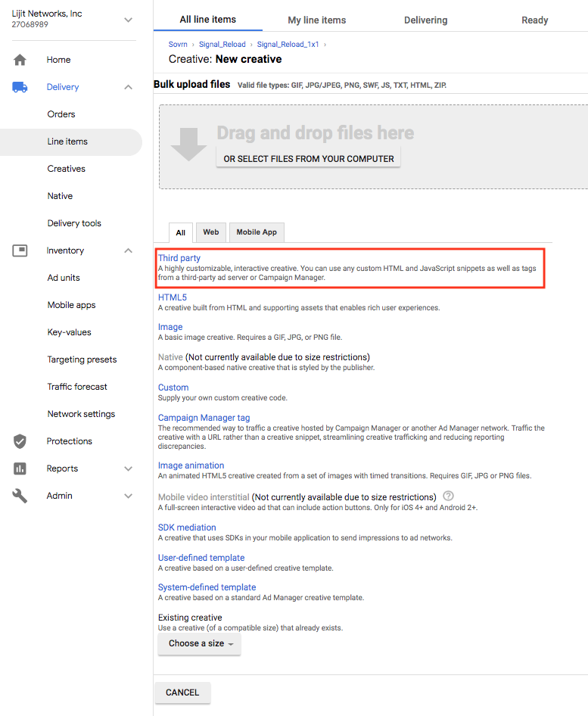Open the Choose a size dropdown
This screenshot has height=716, width=588.
tap(200, 643)
